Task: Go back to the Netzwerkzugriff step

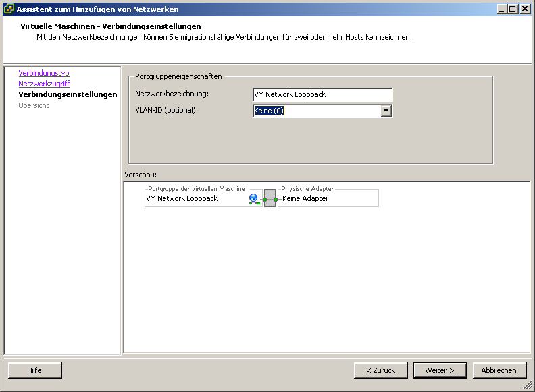Action: coord(44,84)
